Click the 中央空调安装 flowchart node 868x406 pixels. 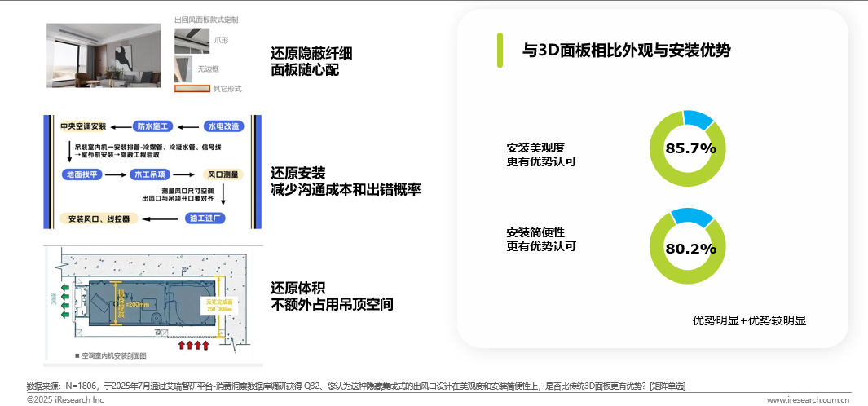[83, 127]
